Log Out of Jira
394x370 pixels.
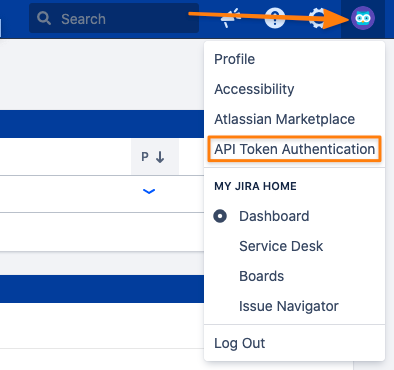click(239, 343)
